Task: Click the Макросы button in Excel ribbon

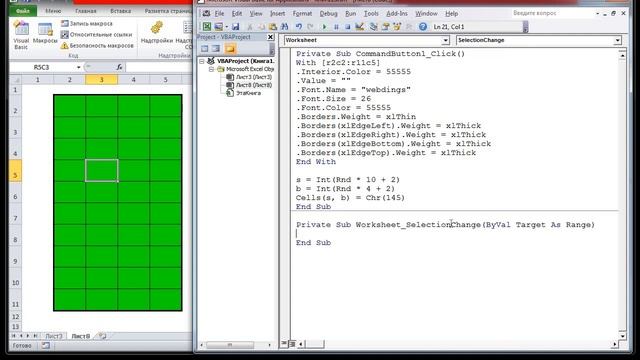Action: (45, 34)
